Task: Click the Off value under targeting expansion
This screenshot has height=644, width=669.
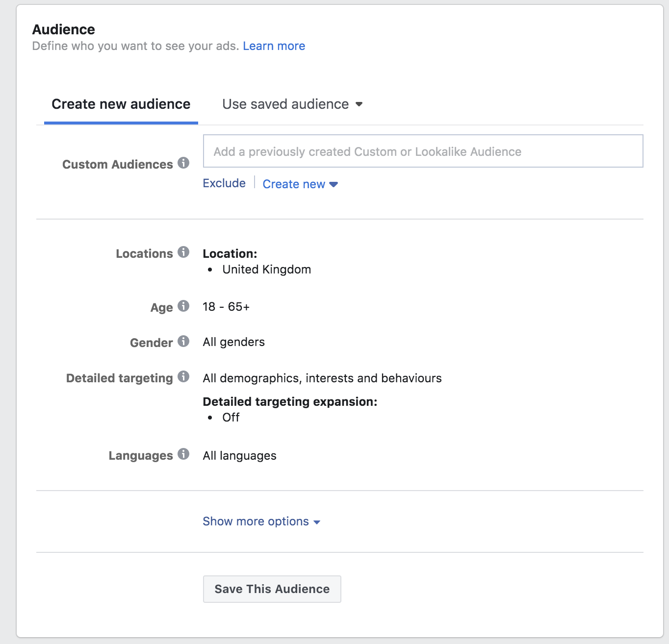Action: [231, 418]
